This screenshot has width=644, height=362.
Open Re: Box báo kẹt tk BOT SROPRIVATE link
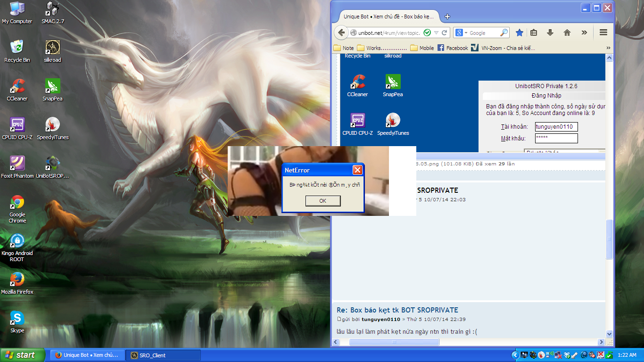[397, 310]
